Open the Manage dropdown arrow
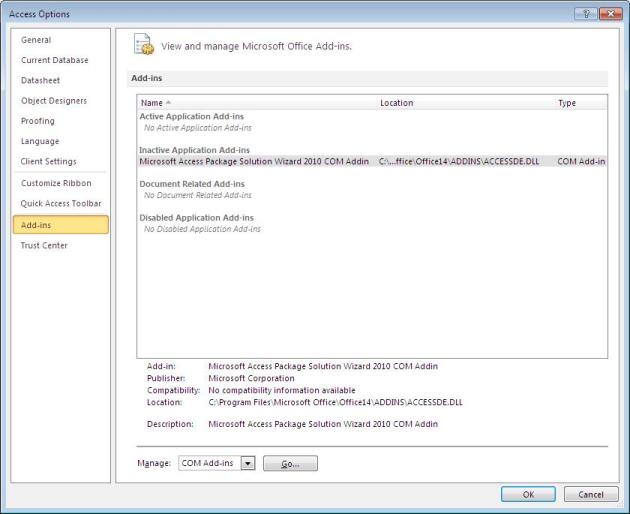The image size is (630, 514). tap(248, 463)
